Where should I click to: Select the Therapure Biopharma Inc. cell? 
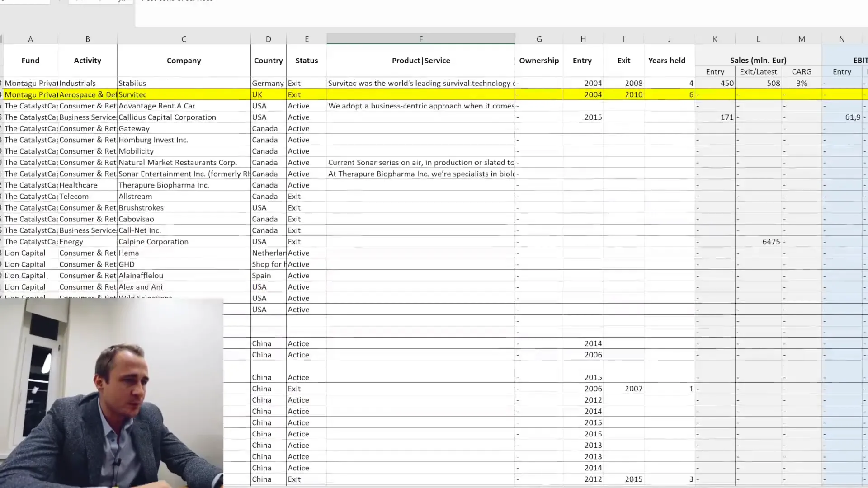tap(184, 185)
